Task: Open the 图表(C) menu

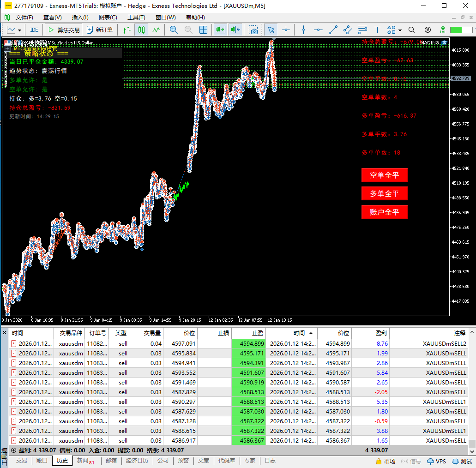Action: coord(108,18)
